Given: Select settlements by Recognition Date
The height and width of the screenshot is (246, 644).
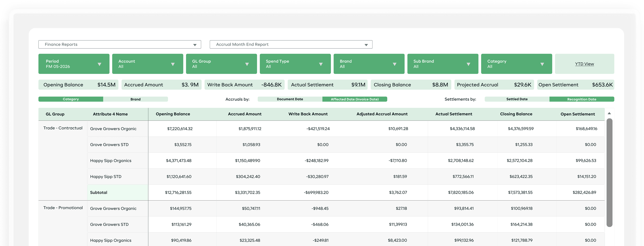Looking at the screenshot, I should pos(582,99).
